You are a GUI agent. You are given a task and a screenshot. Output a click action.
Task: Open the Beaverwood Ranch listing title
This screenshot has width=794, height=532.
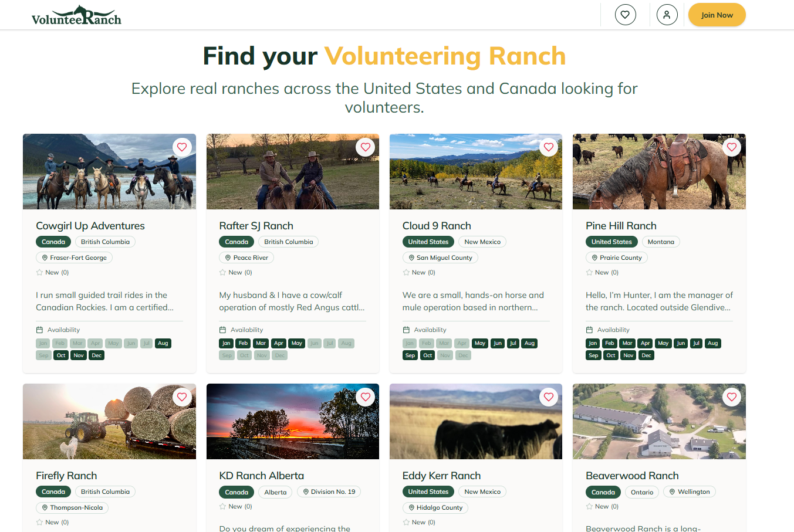click(632, 476)
